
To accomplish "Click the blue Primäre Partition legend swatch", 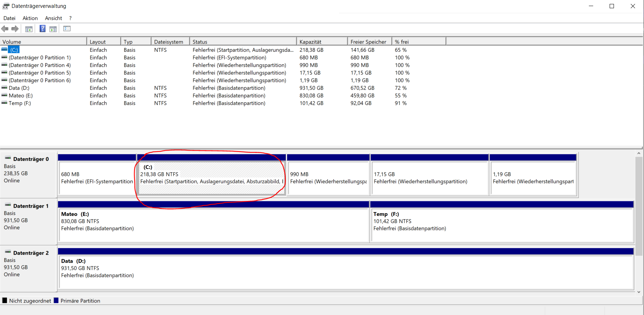I will (x=56, y=301).
